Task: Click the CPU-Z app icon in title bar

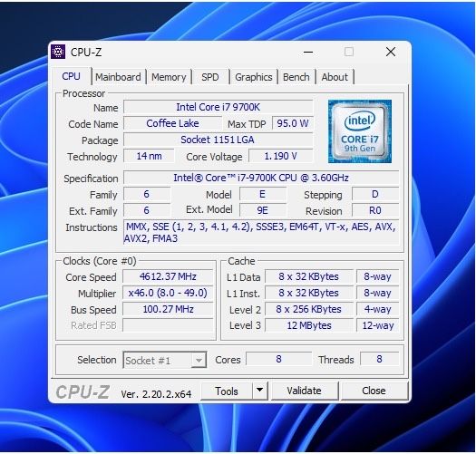Action: pyautogui.click(x=58, y=52)
